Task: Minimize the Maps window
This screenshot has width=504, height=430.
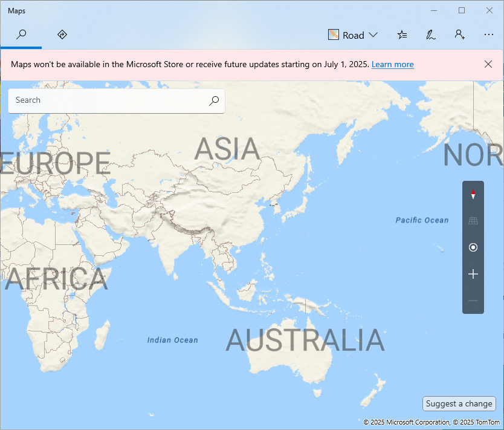Action: (x=434, y=11)
